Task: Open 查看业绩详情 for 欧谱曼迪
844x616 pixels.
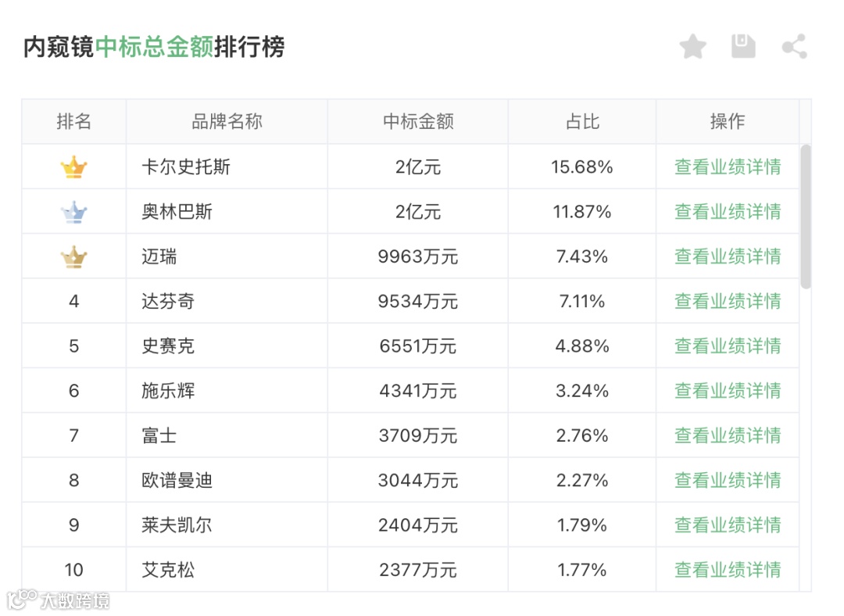Action: pyautogui.click(x=728, y=480)
